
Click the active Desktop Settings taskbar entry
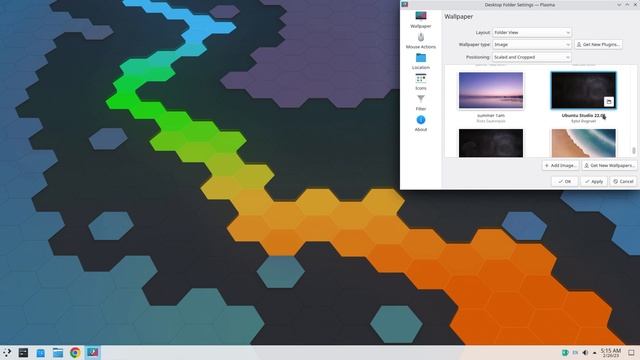[93, 353]
